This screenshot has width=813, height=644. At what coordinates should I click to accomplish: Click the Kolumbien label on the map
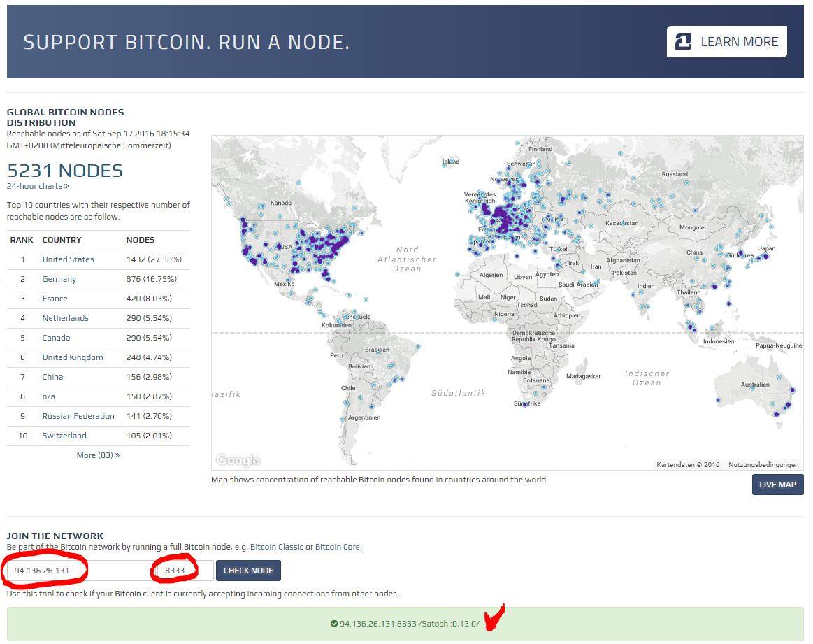[x=336, y=325]
